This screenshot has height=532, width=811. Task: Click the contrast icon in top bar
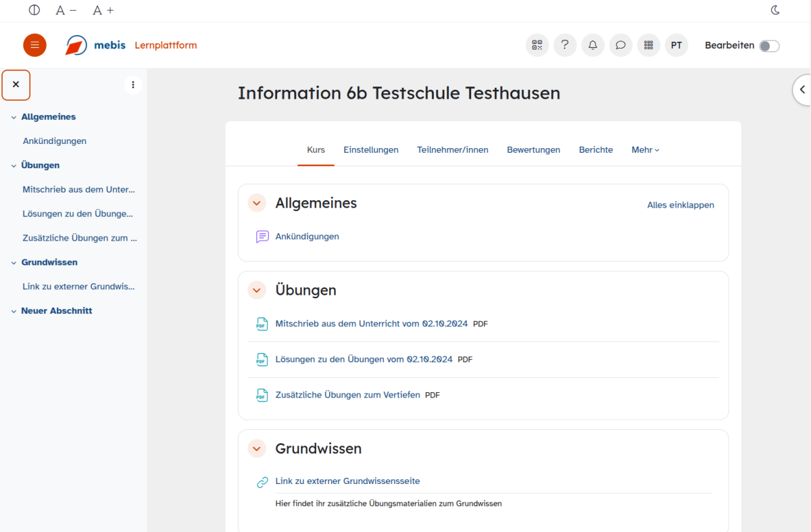[x=34, y=10]
